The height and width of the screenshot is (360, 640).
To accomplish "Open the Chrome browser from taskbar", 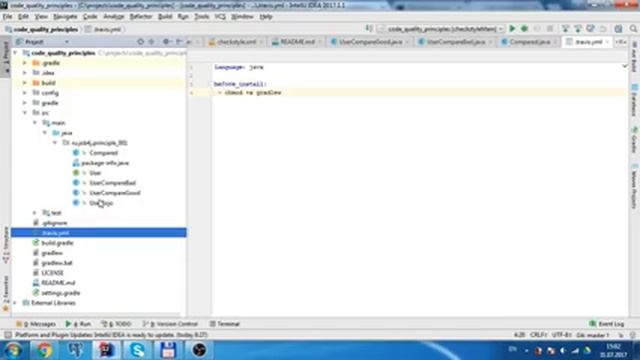I will coord(44,350).
